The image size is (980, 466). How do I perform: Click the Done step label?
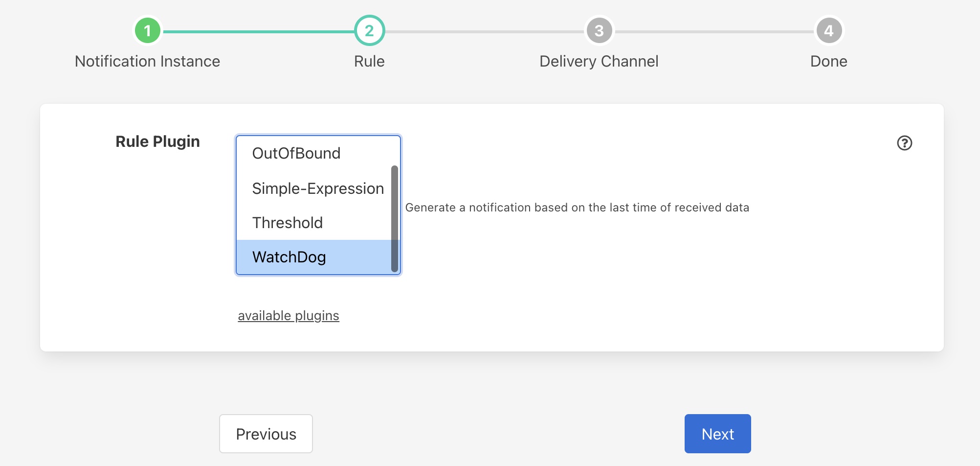coord(828,61)
